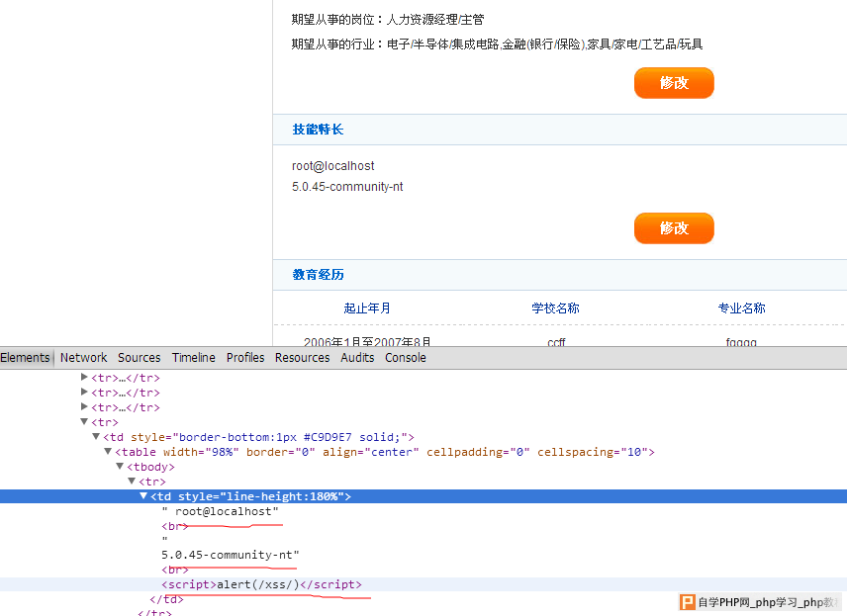The height and width of the screenshot is (616, 847).
Task: Click the 起止年月 column header
Action: coord(367,308)
